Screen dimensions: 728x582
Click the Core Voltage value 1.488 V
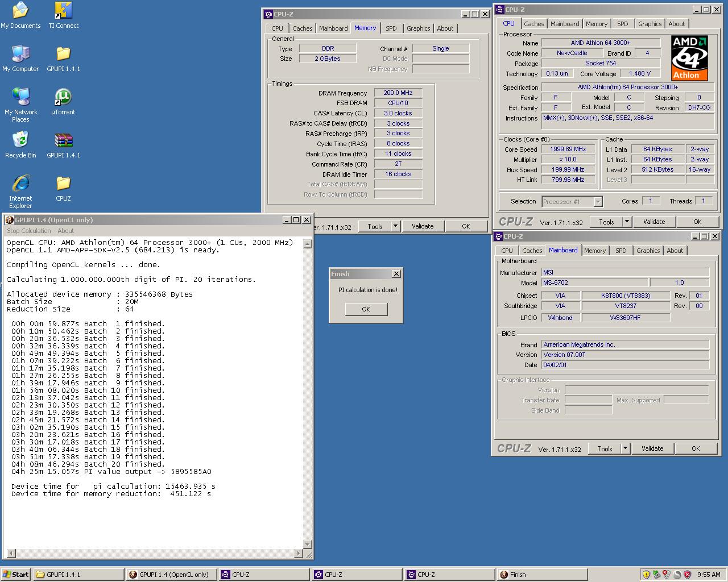(640, 73)
